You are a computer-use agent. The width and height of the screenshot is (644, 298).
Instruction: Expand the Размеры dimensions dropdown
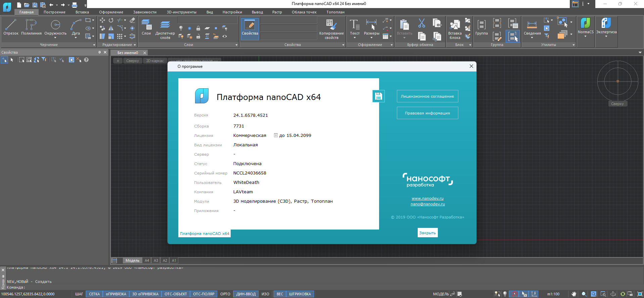(x=371, y=38)
